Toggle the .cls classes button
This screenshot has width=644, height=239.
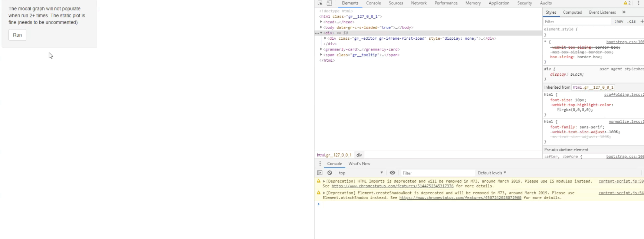point(631,22)
